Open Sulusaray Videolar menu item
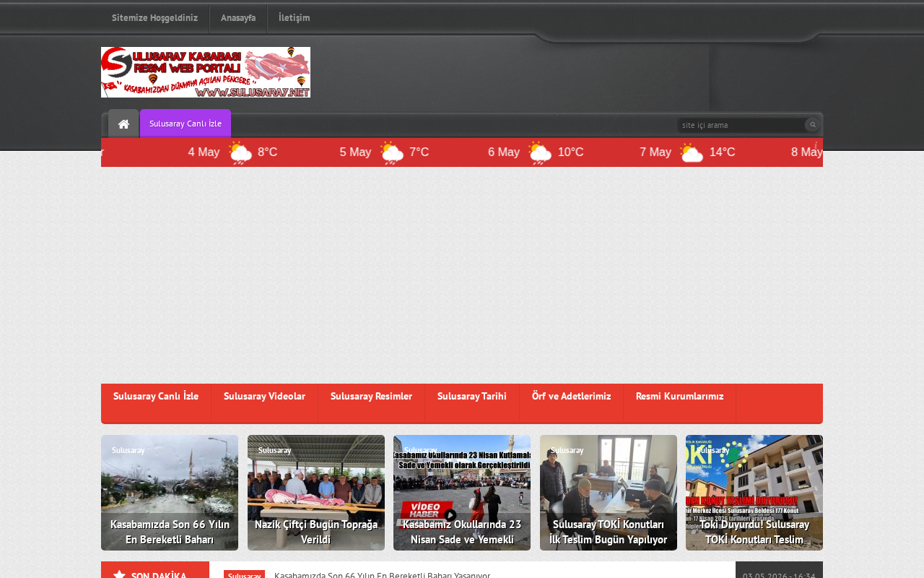The width and height of the screenshot is (924, 578). click(264, 397)
